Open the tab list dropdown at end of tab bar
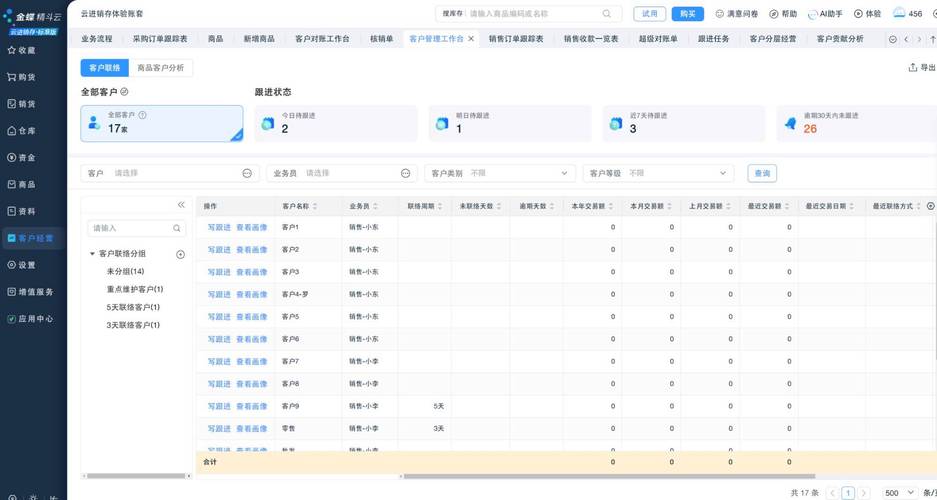Viewport: 937px width, 500px height. [893, 39]
